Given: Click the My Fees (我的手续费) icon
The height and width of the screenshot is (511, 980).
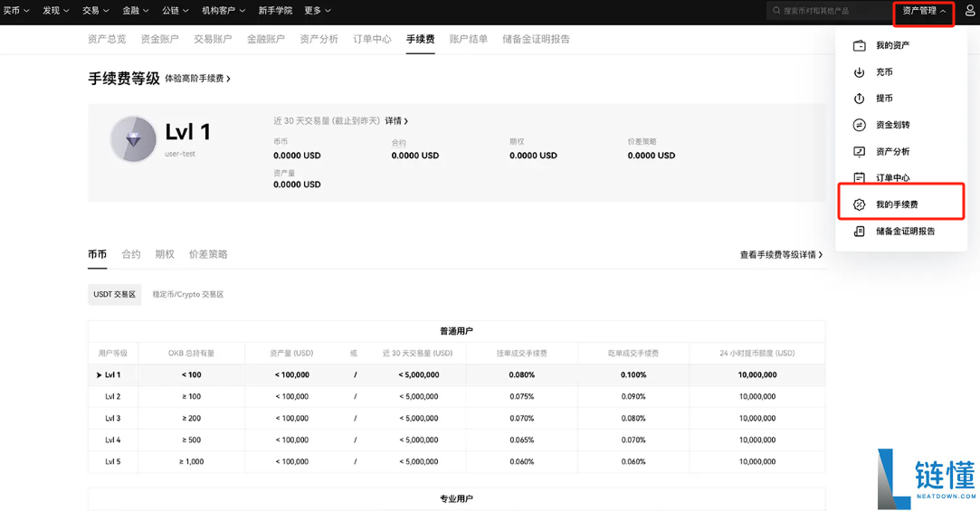Looking at the screenshot, I should tap(859, 205).
